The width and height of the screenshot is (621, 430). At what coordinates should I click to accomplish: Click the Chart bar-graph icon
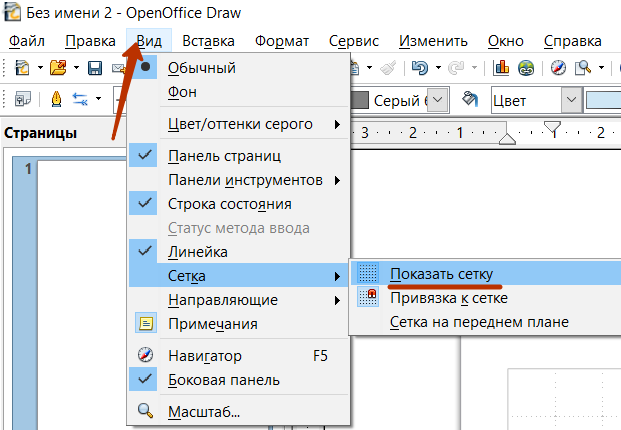[501, 68]
